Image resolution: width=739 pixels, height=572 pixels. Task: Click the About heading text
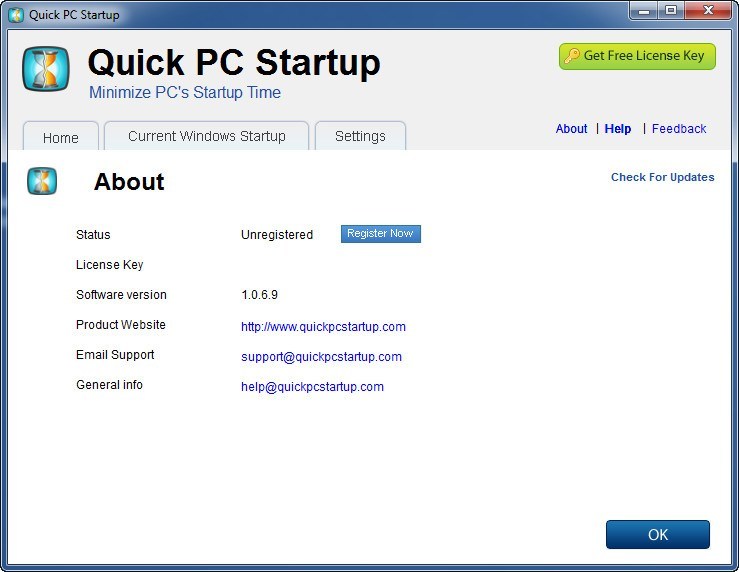(x=129, y=182)
